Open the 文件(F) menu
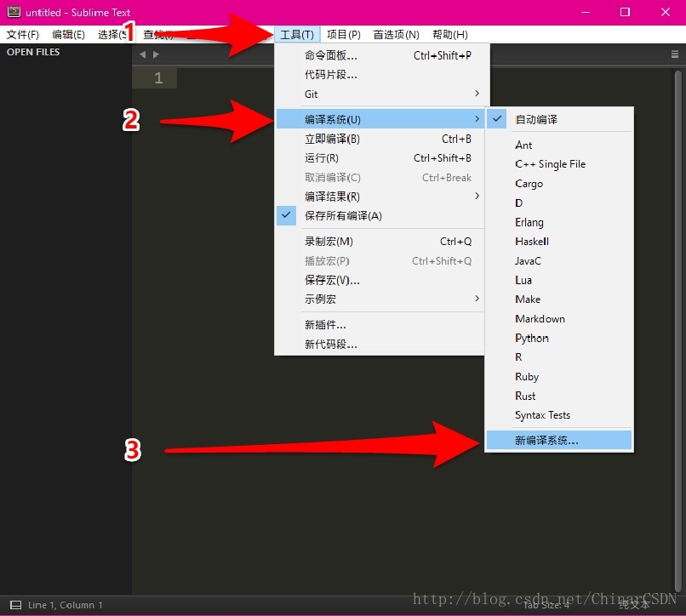Screen dimensions: 686x616 coord(23,35)
